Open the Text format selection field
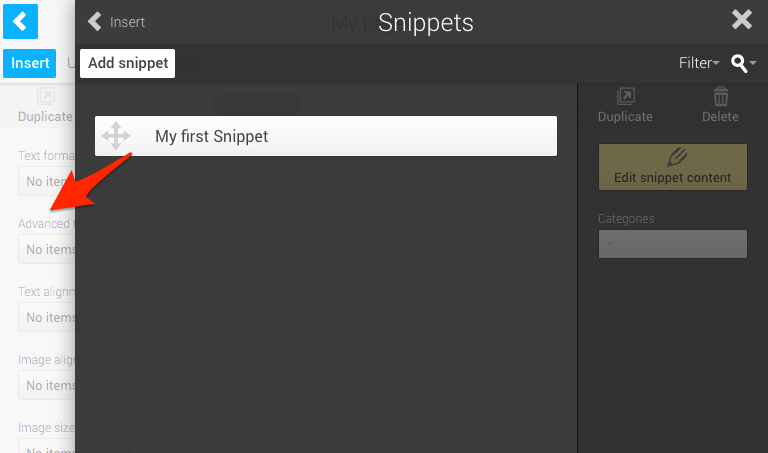768x453 pixels. tap(46, 181)
